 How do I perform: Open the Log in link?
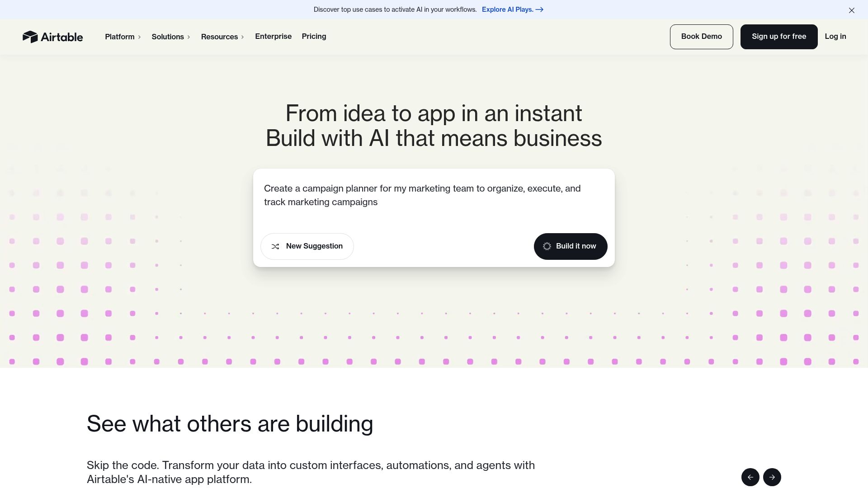(835, 36)
